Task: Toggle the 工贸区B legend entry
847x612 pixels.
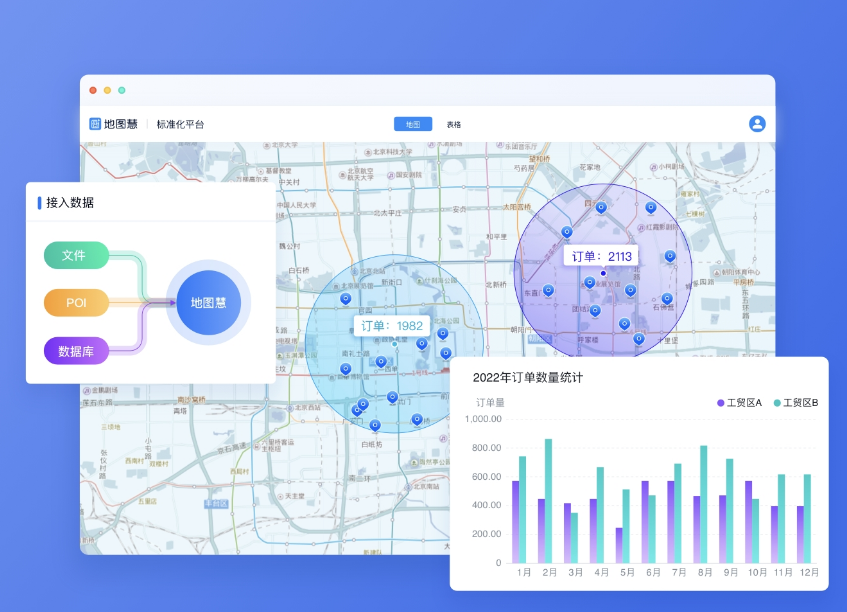Action: (x=796, y=403)
